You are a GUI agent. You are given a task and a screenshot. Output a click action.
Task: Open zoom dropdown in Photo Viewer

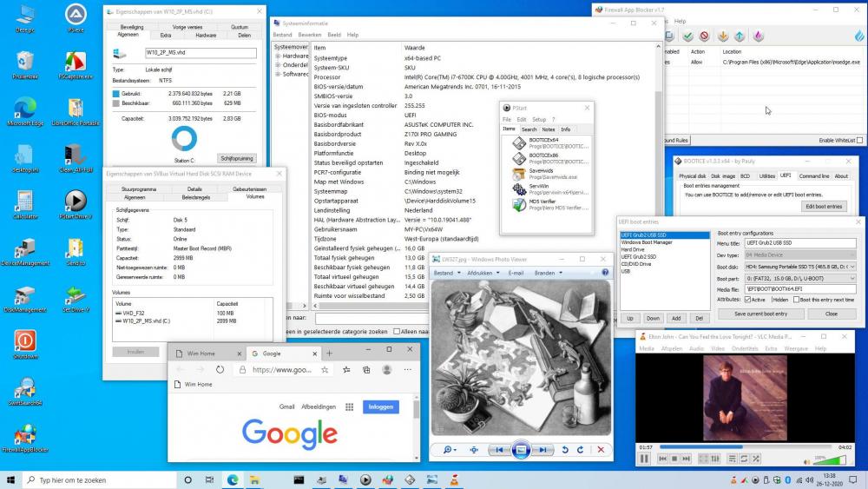450,450
